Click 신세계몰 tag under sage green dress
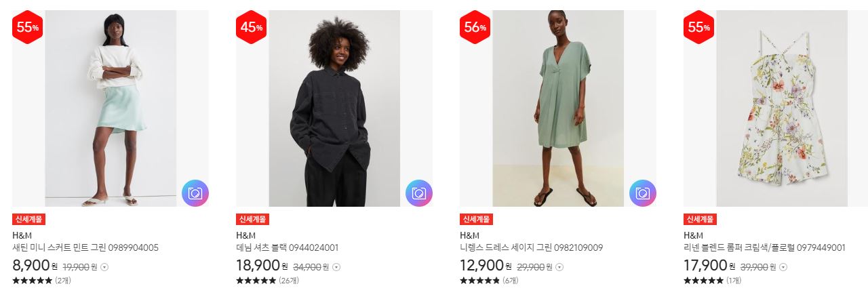The width and height of the screenshot is (868, 303). coord(476,220)
